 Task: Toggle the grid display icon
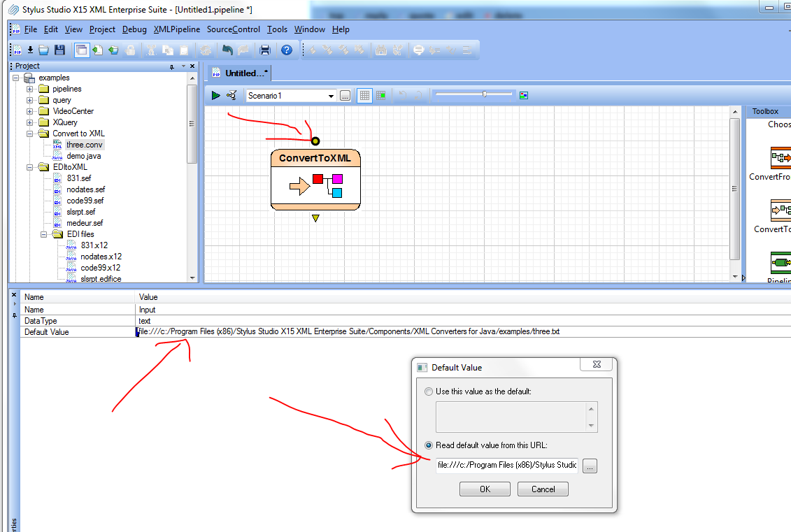pos(364,96)
